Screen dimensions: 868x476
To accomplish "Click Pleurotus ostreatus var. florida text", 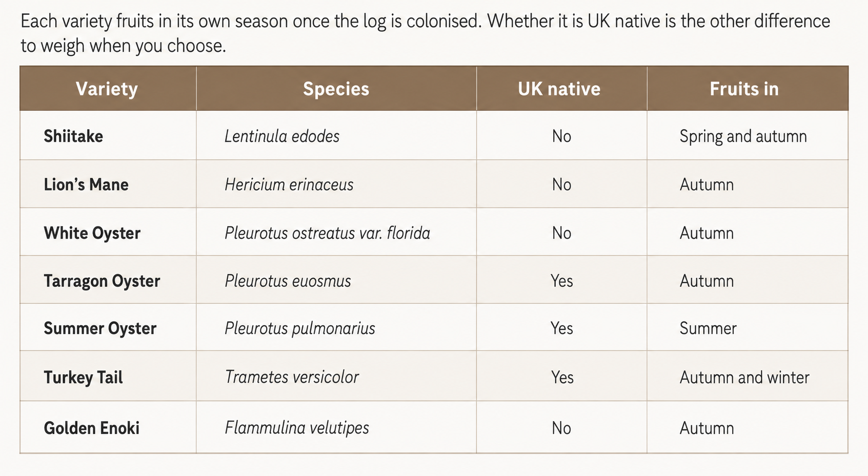I will click(327, 233).
